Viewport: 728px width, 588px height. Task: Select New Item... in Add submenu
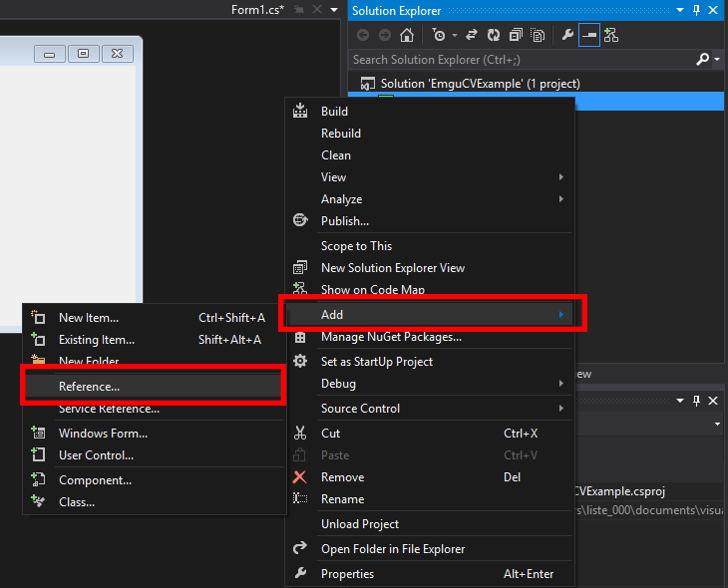click(155, 318)
